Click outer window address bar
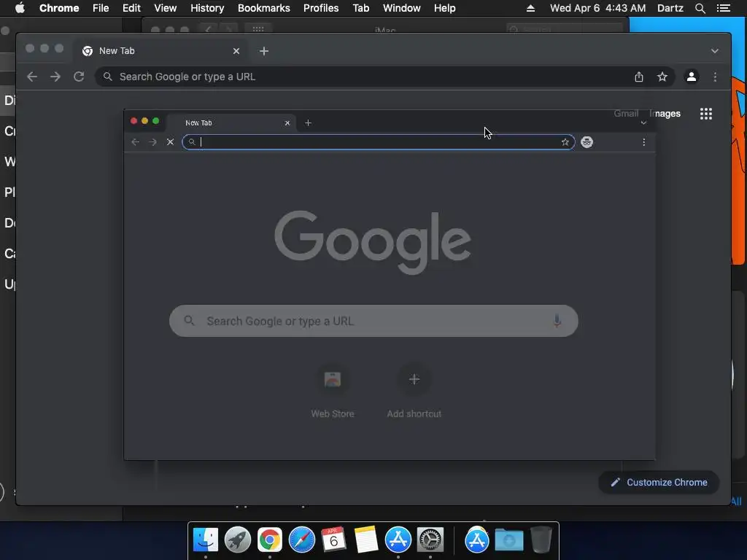 point(385,77)
